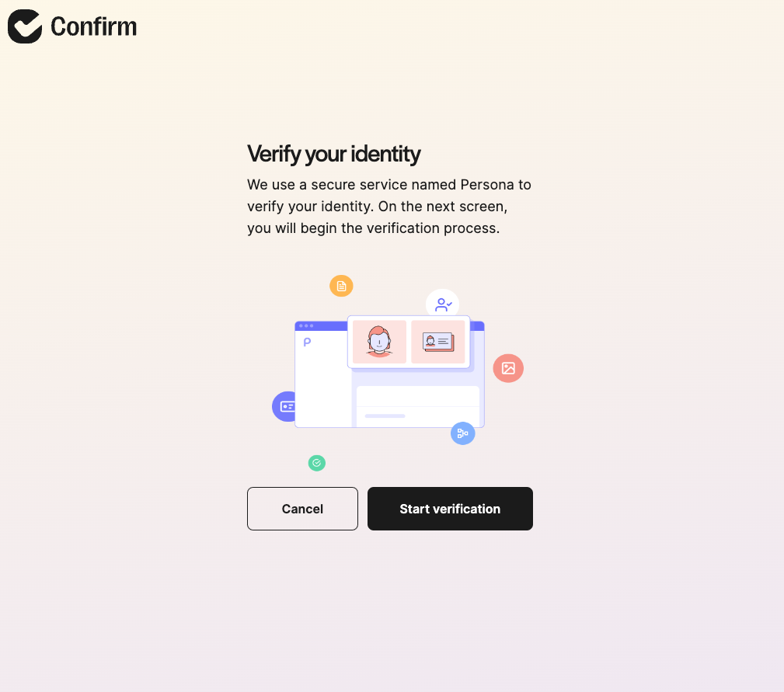The height and width of the screenshot is (692, 784).
Task: Click the Cancel button
Action: [x=302, y=509]
